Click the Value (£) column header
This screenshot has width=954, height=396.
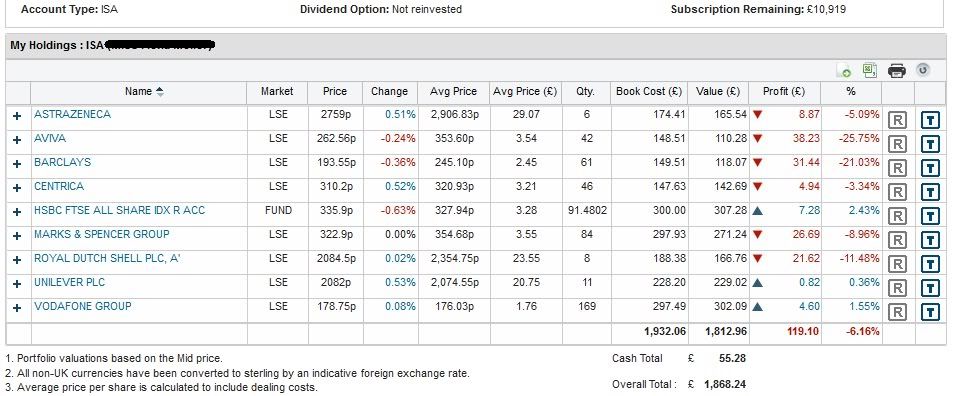(x=718, y=92)
